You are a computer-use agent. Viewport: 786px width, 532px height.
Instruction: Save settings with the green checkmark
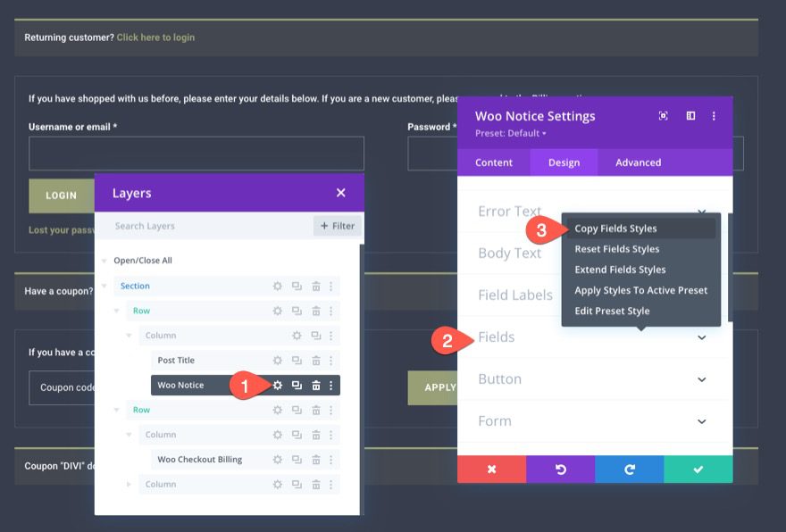698,469
